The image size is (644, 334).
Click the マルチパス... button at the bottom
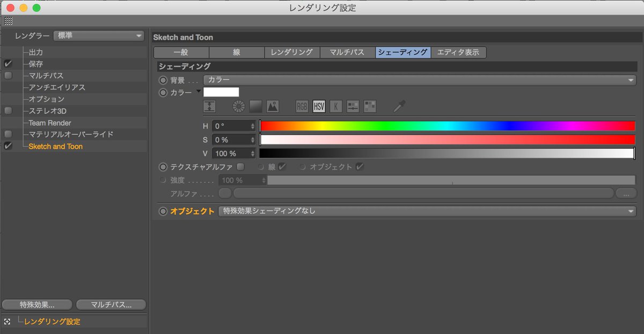[x=111, y=305]
